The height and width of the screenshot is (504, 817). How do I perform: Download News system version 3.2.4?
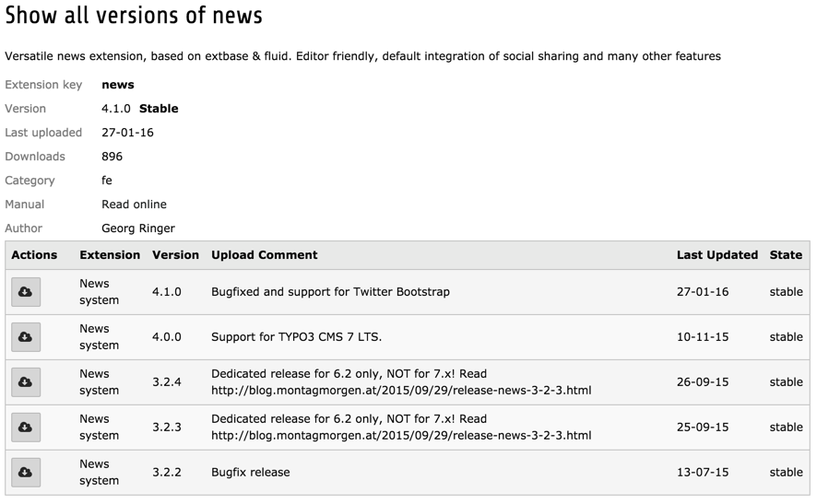point(26,382)
